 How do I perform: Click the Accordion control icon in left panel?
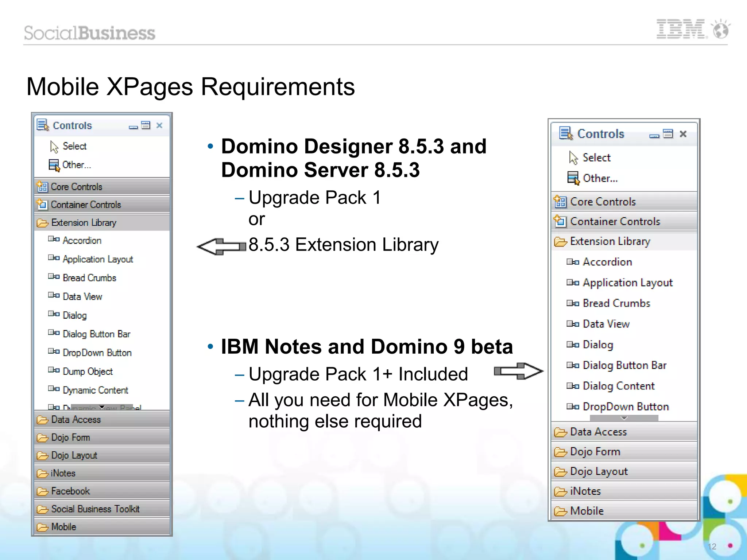pos(54,239)
